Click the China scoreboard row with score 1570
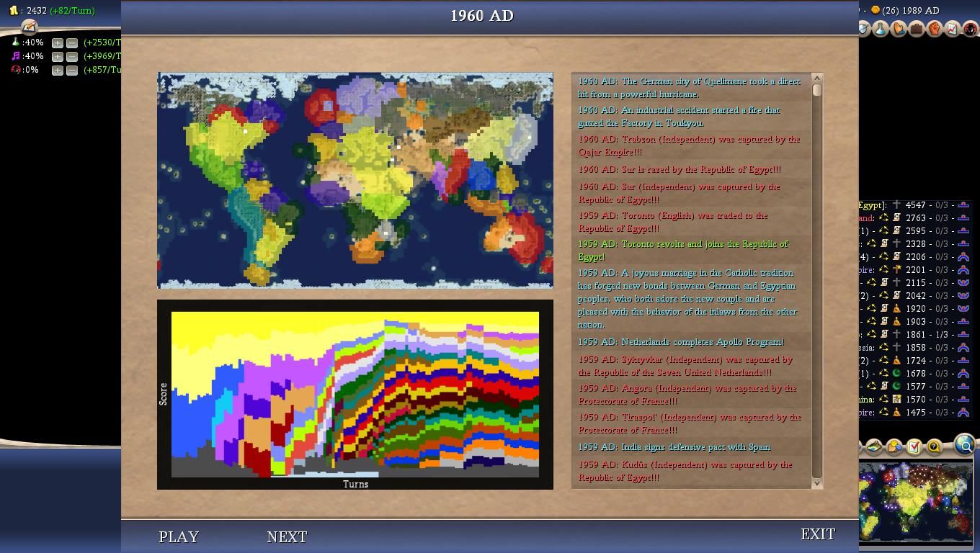The image size is (980, 553). (x=915, y=399)
